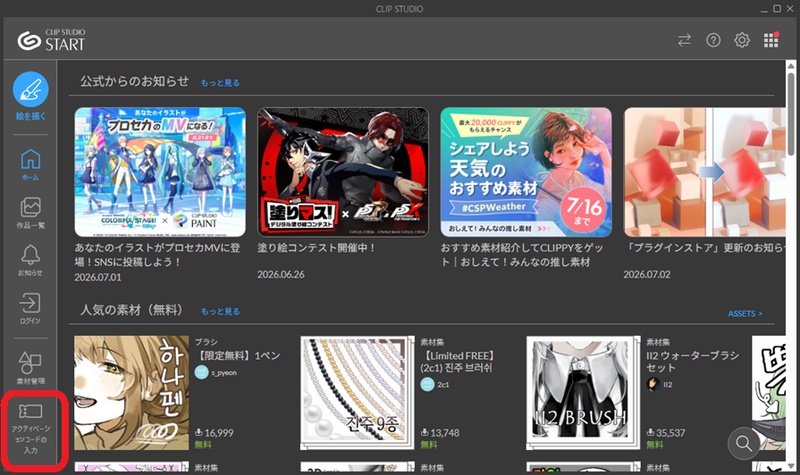Click the round magnifier search button
The height and width of the screenshot is (475, 800).
tap(744, 443)
